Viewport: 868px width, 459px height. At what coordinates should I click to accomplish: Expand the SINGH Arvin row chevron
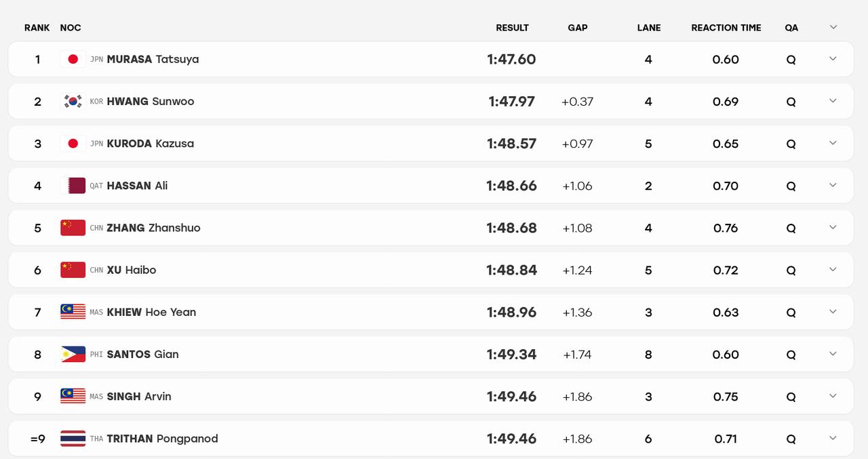pos(833,396)
